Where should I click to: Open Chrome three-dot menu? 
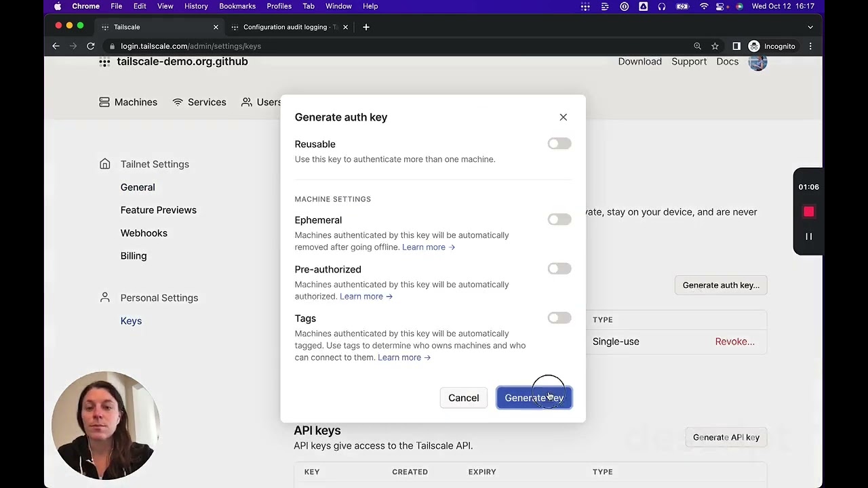tap(810, 46)
